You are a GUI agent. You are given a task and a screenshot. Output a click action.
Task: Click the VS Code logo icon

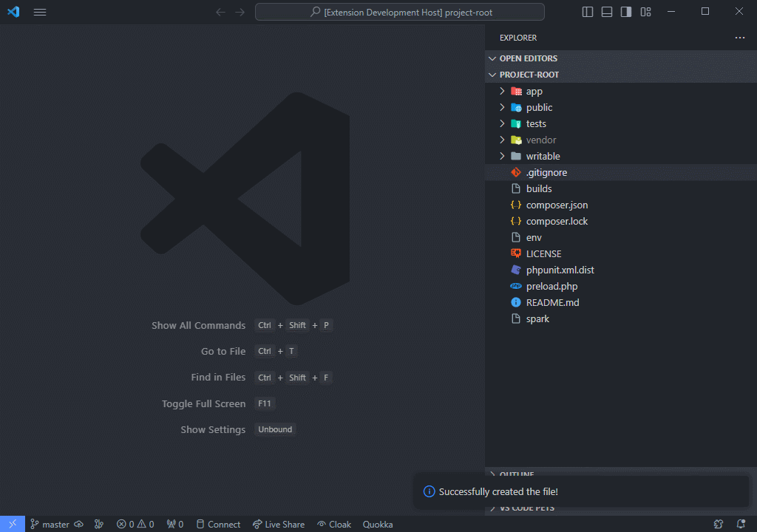tap(13, 12)
